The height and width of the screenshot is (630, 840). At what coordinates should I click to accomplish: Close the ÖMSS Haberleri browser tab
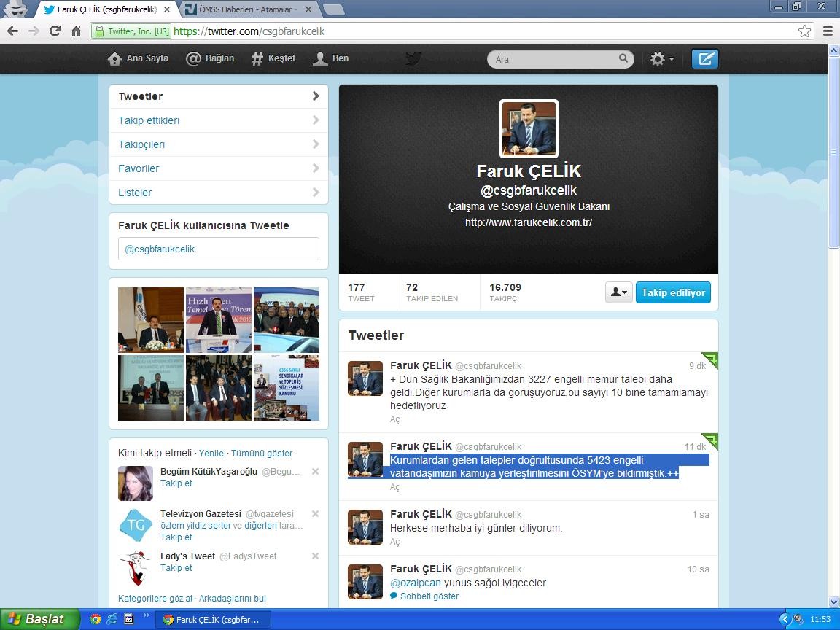(x=308, y=9)
